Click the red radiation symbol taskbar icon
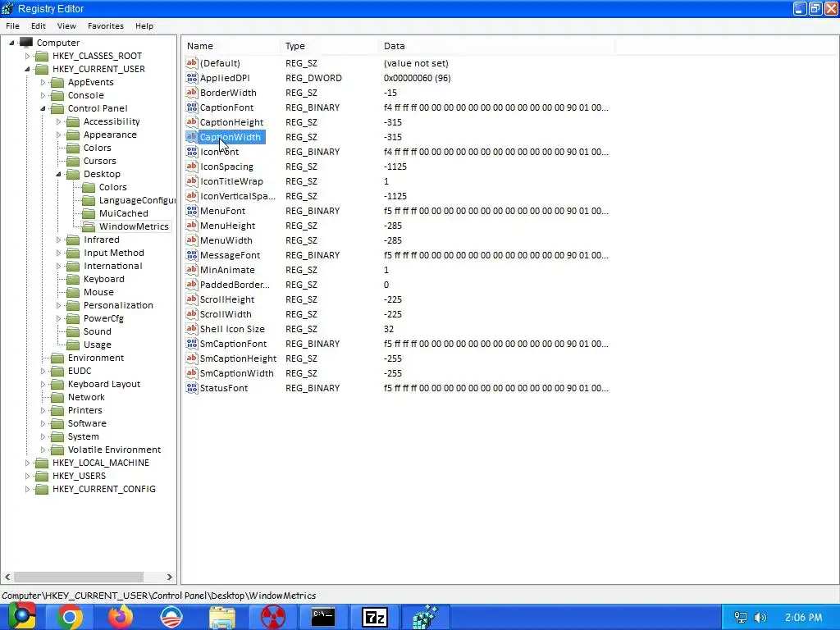Image resolution: width=840 pixels, height=630 pixels. [x=272, y=617]
